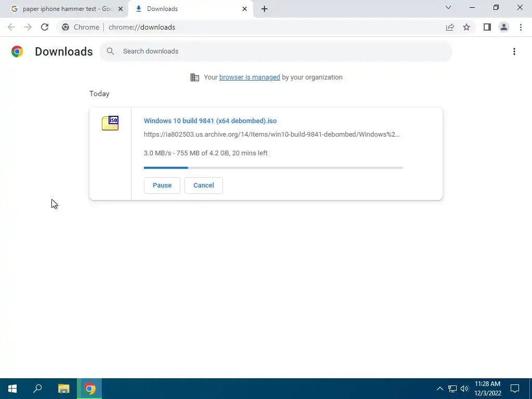Click the archive.org source URL text
Screen dimensions: 532x399
point(272,135)
